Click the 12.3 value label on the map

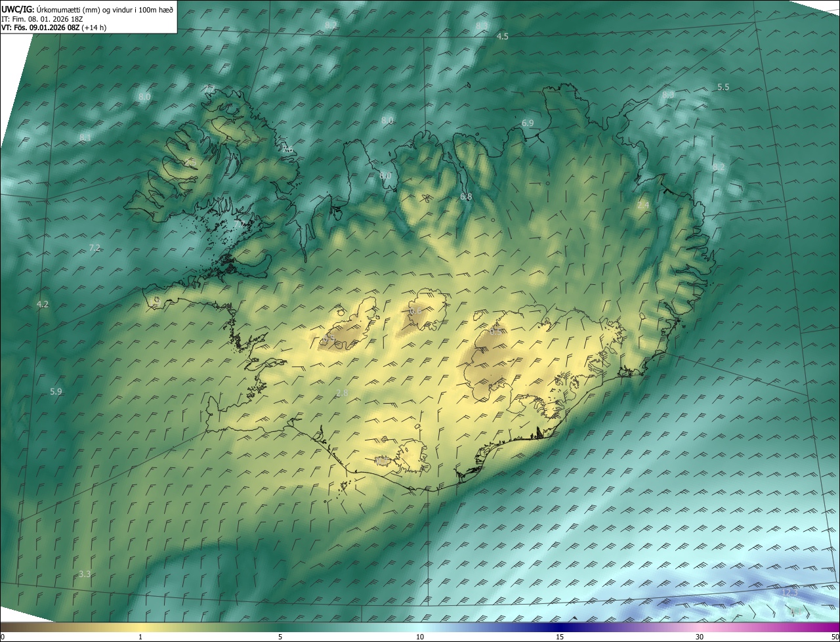click(x=789, y=593)
